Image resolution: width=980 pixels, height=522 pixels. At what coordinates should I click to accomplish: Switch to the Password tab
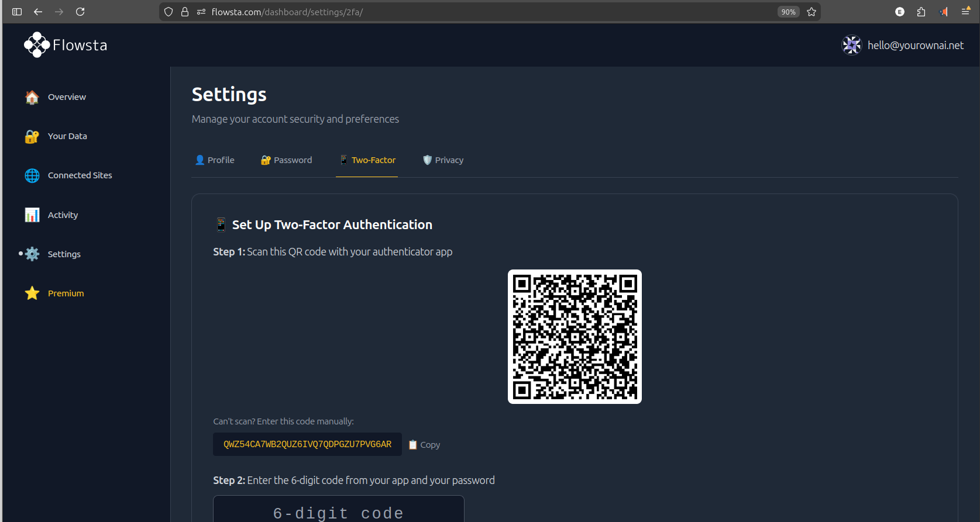coord(287,160)
